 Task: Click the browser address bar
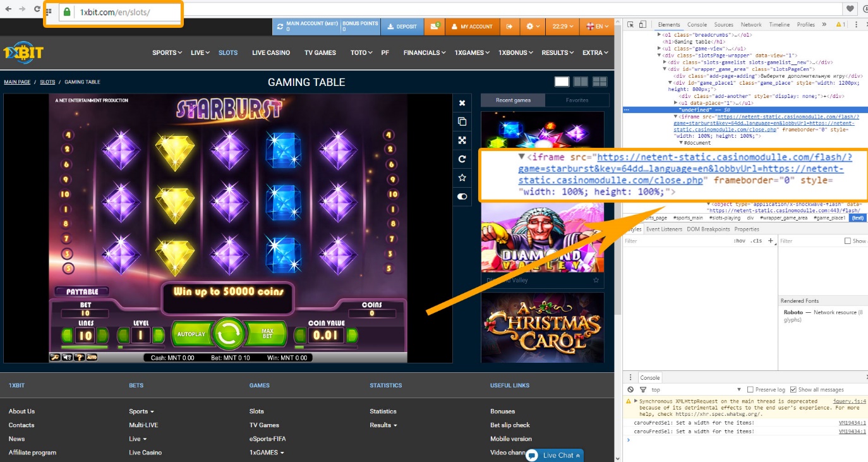120,12
